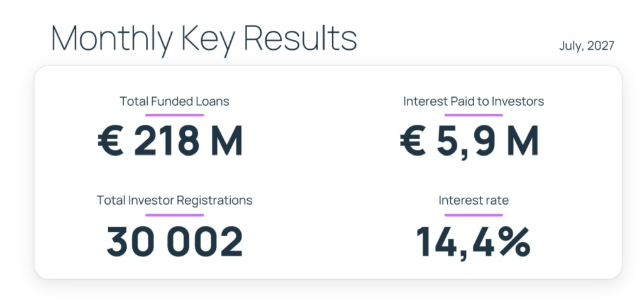
Task: Click the Interest Paid to Investors label
Action: click(474, 101)
